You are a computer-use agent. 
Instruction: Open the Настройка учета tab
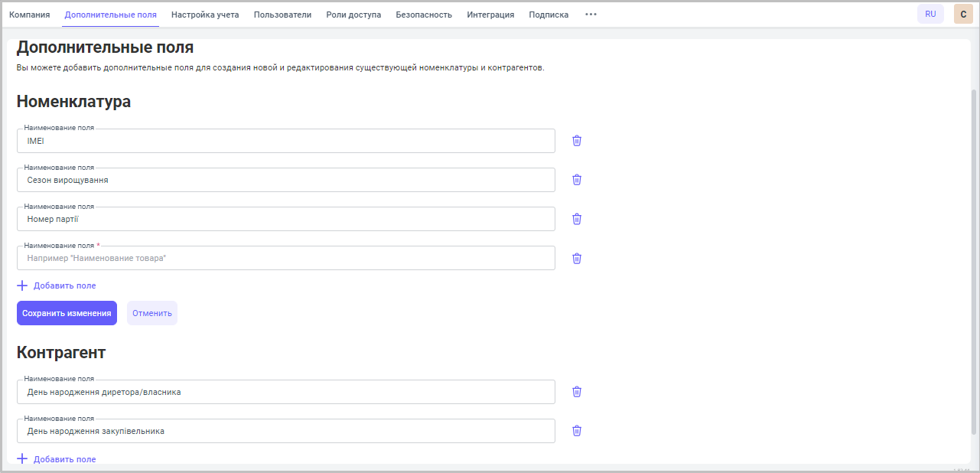coord(205,15)
